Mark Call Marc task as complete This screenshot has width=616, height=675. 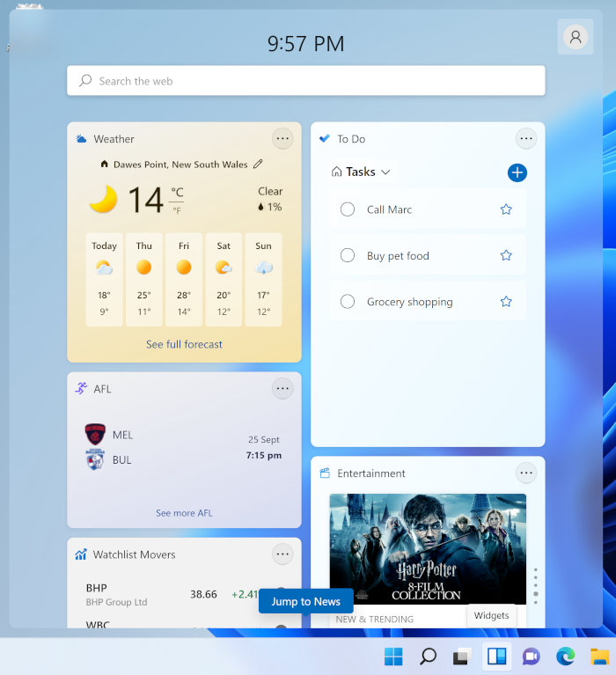tap(348, 209)
